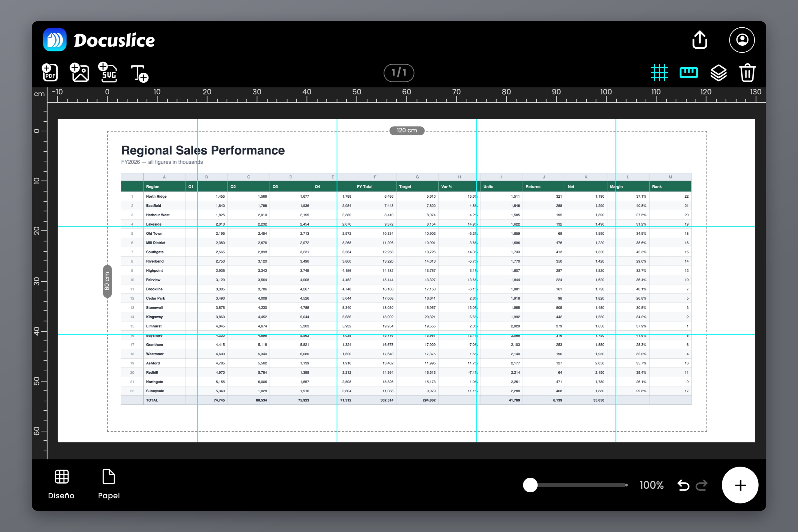Click the cm unit label on ruler

pyautogui.click(x=39, y=94)
